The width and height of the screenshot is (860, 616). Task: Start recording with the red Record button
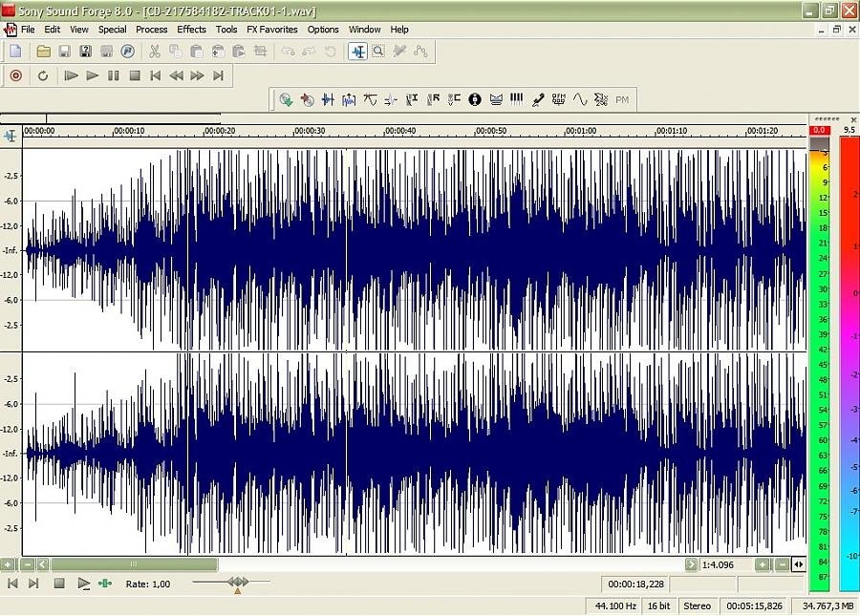[x=16, y=75]
